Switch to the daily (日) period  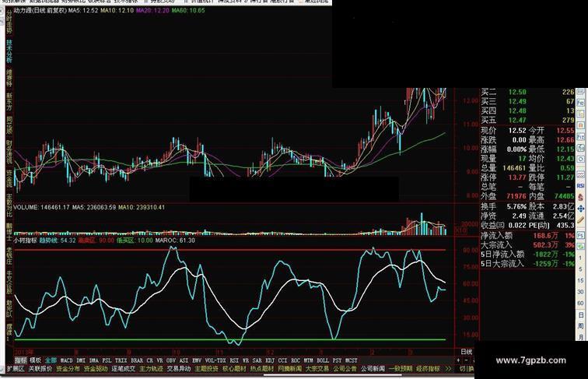[580, 315]
